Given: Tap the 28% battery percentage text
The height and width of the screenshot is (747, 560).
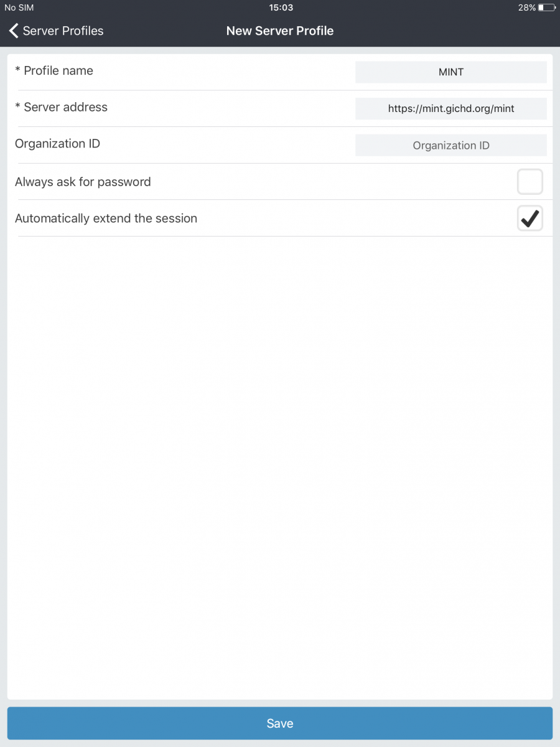Looking at the screenshot, I should [x=526, y=8].
